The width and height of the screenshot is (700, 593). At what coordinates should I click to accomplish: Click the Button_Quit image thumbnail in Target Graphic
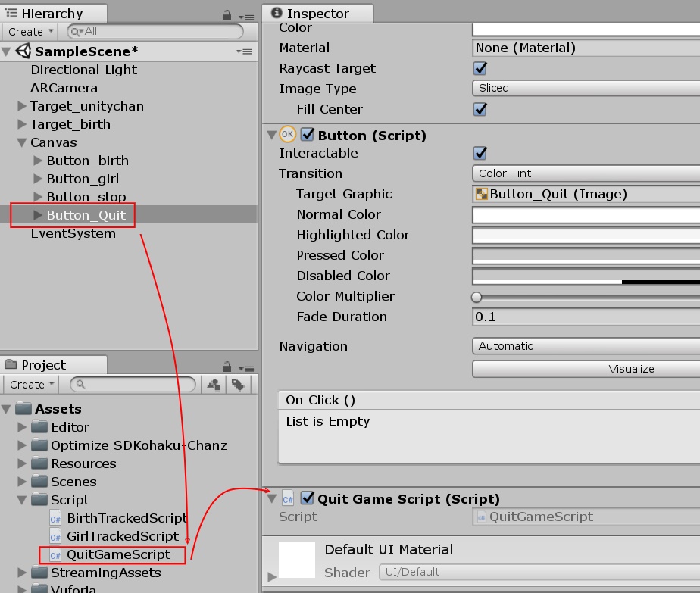(483, 195)
